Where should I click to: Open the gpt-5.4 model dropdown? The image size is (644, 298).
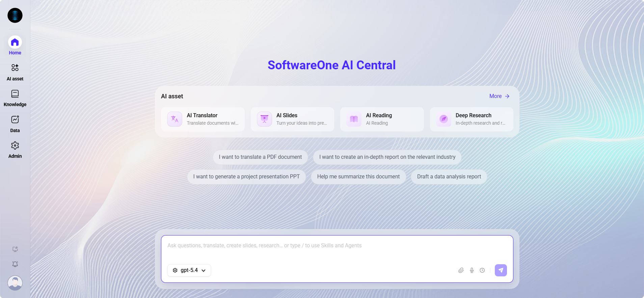[189, 270]
